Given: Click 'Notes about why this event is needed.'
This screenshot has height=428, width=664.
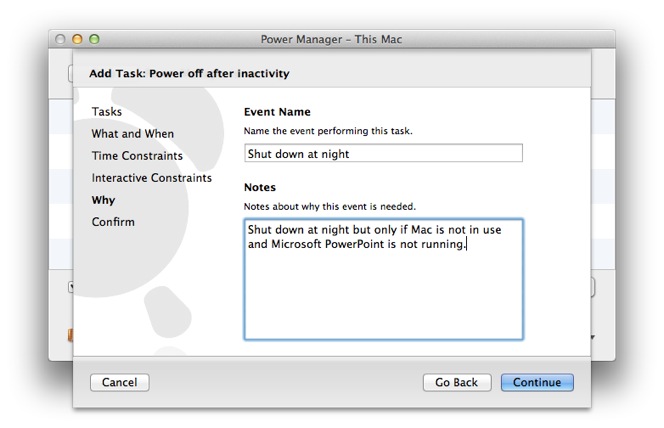Looking at the screenshot, I should tap(329, 207).
